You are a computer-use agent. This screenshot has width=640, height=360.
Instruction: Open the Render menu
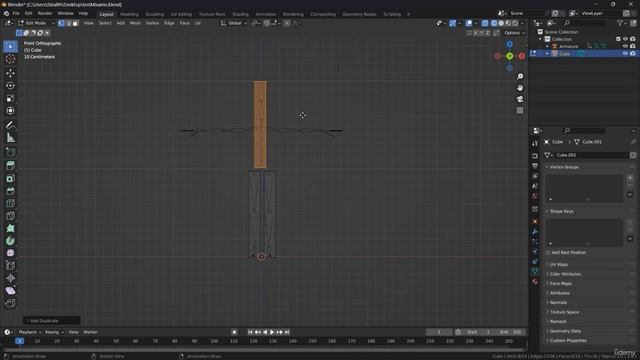[45, 13]
